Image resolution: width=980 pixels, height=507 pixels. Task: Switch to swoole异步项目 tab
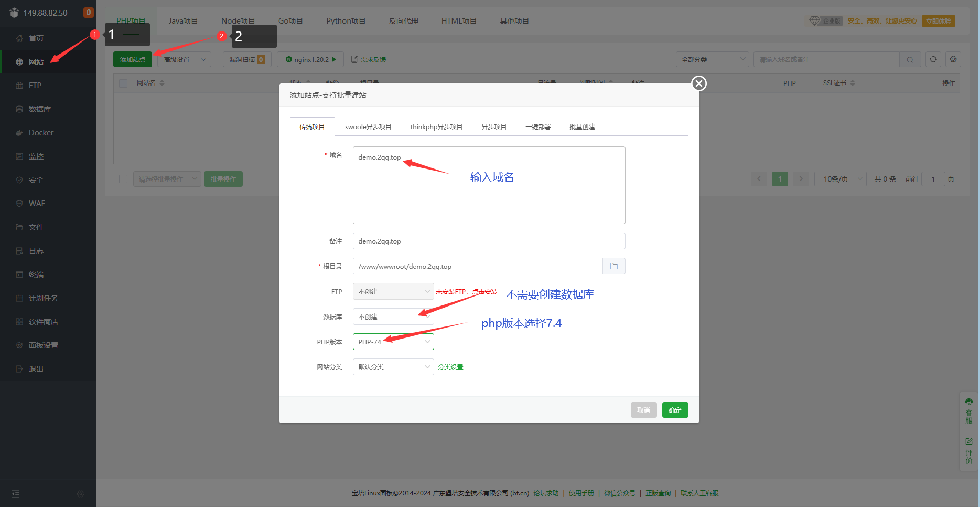[x=368, y=126]
